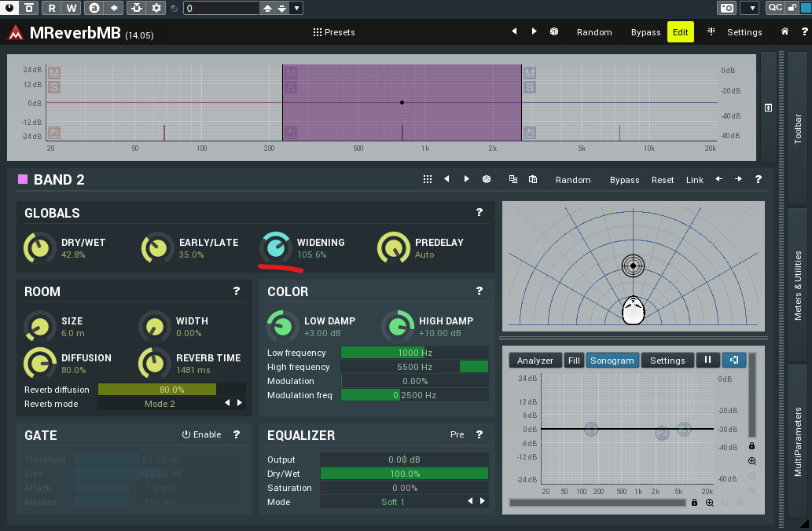This screenshot has width=812, height=531.
Task: Open the MultiParameters side tab
Action: [x=798, y=441]
